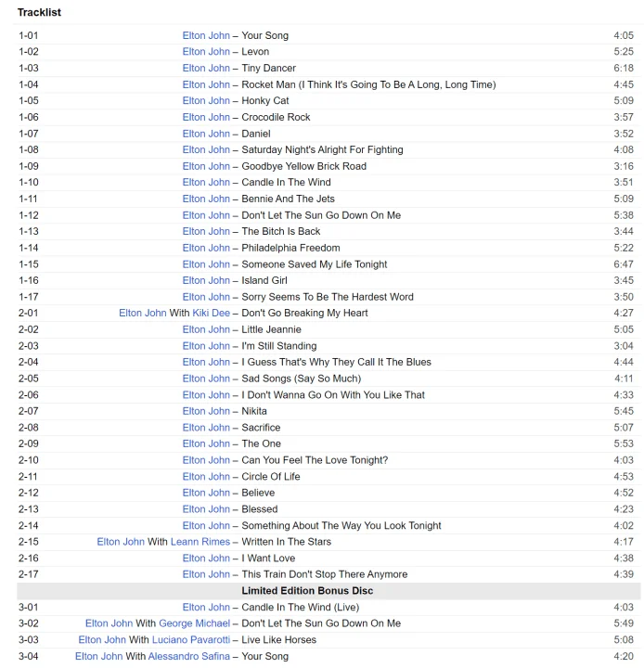Open Elton John link beside Candle In The Wind (Live)
Viewport: 644px width, 668px height.
click(206, 607)
